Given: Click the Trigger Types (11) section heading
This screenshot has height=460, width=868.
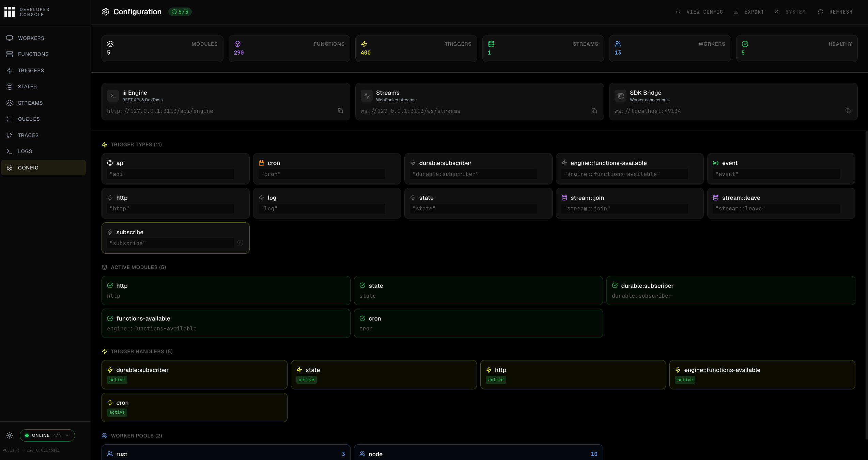Looking at the screenshot, I should tap(136, 145).
